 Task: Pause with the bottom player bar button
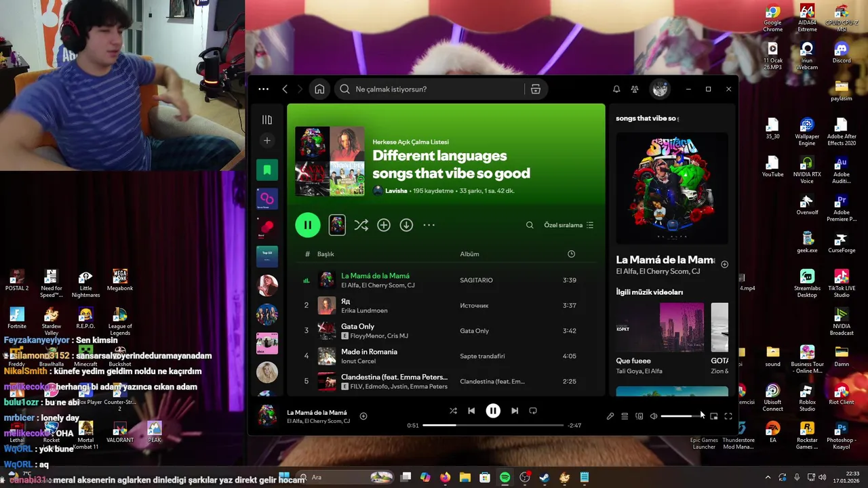coord(493,411)
